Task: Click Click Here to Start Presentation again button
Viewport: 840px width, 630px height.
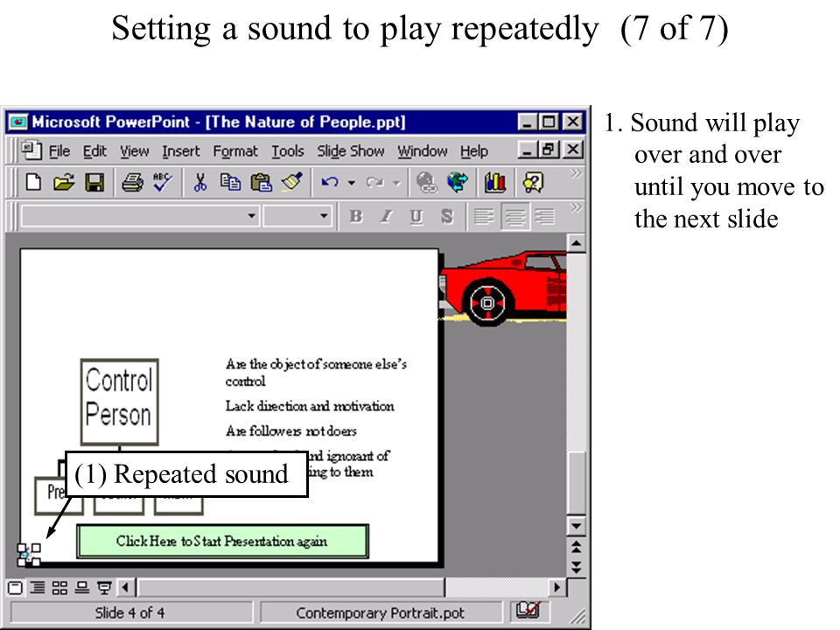Action: click(x=222, y=541)
